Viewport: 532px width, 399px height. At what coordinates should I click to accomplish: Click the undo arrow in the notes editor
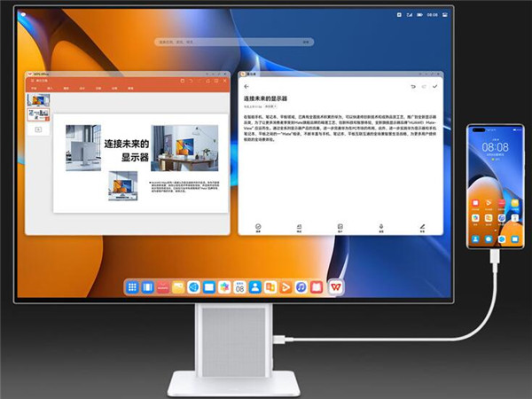pos(412,87)
